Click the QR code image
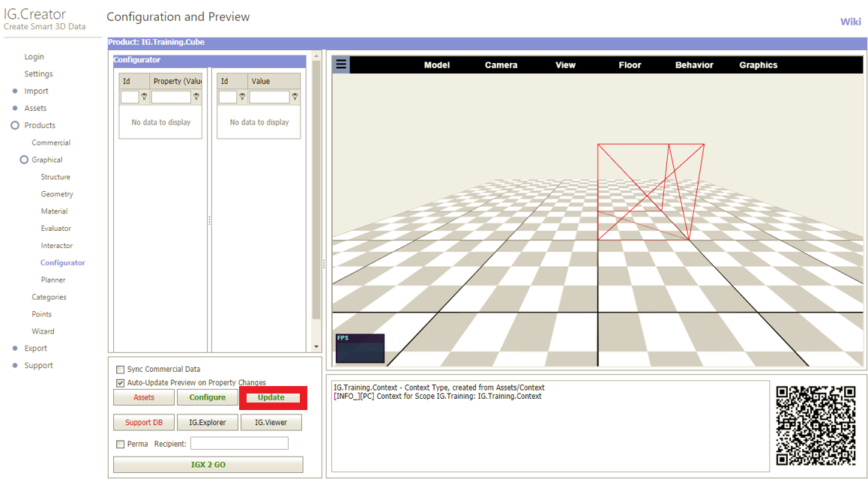The image size is (868, 479). point(816,425)
